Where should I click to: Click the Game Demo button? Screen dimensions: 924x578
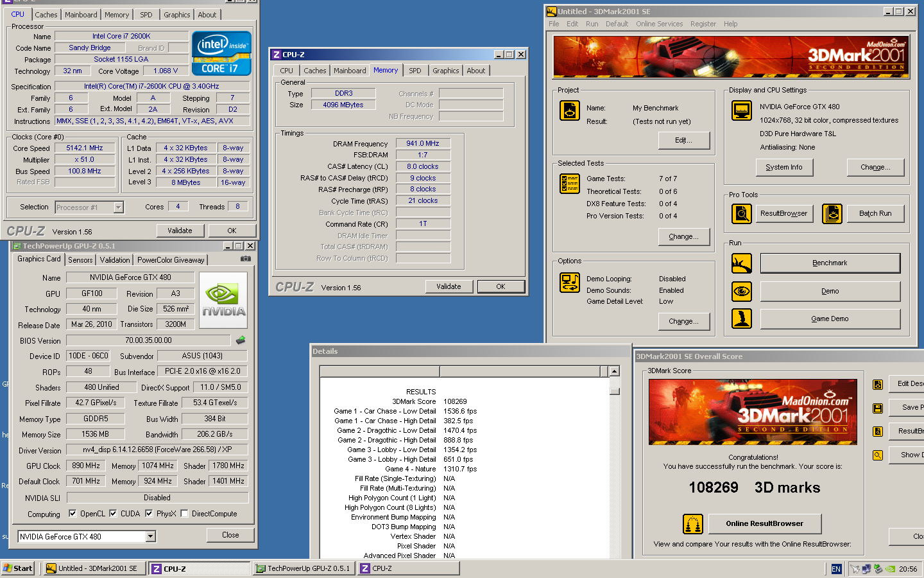pos(830,319)
